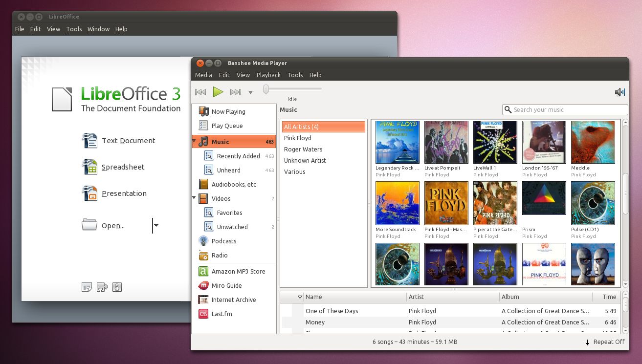This screenshot has width=642, height=364.
Task: Sort the track list by the Artist column
Action: pos(453,297)
